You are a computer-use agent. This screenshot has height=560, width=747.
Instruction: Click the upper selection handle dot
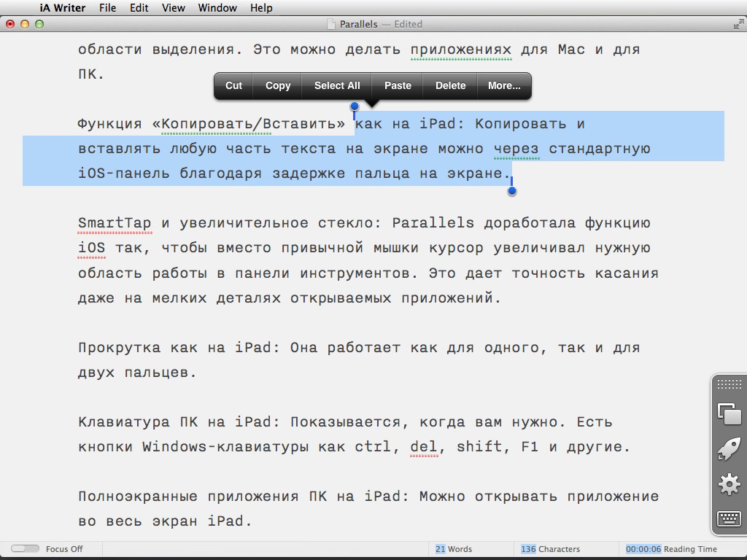355,106
